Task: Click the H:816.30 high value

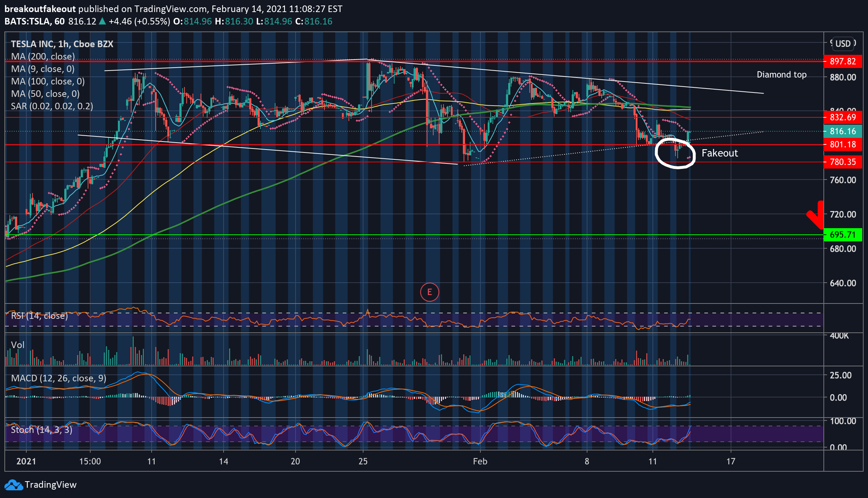Action: click(x=234, y=22)
